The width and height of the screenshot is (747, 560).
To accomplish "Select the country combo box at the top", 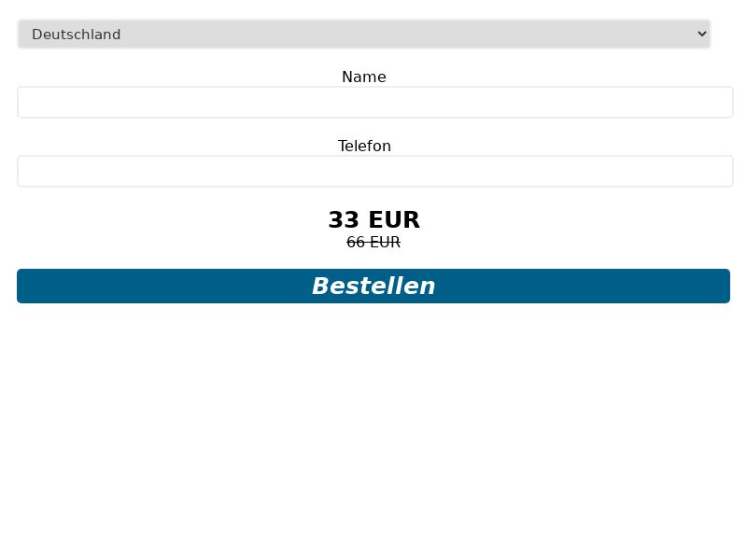I will pos(364,33).
